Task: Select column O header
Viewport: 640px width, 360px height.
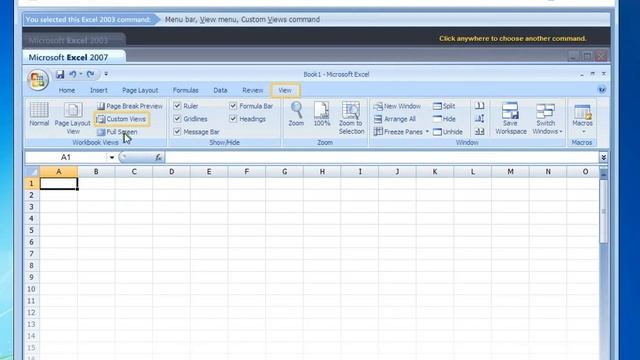Action: pos(585,172)
